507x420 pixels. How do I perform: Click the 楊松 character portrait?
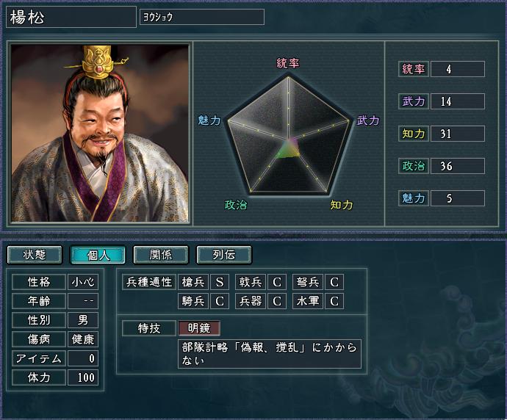pos(100,133)
